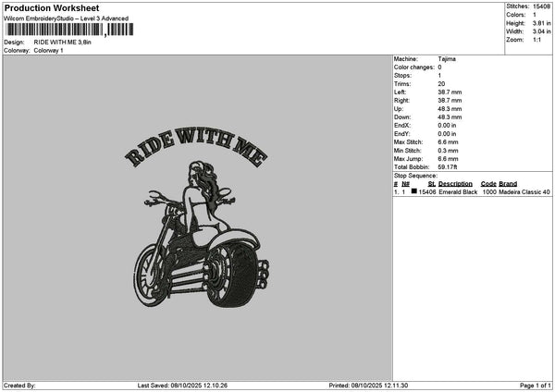The width and height of the screenshot is (555, 392).
Task: Click the 'N#' column header
Action: pos(405,184)
